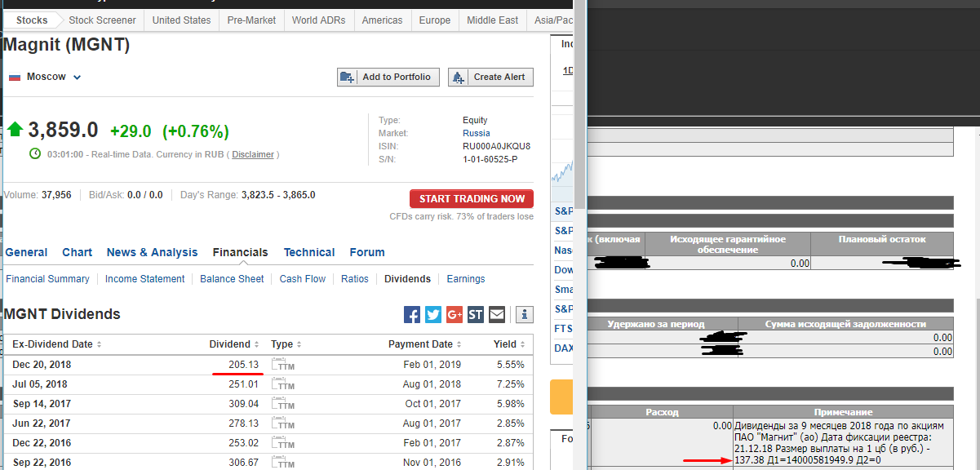980x470 pixels.
Task: Open Balance Sheet sub-link
Action: pyautogui.click(x=232, y=279)
